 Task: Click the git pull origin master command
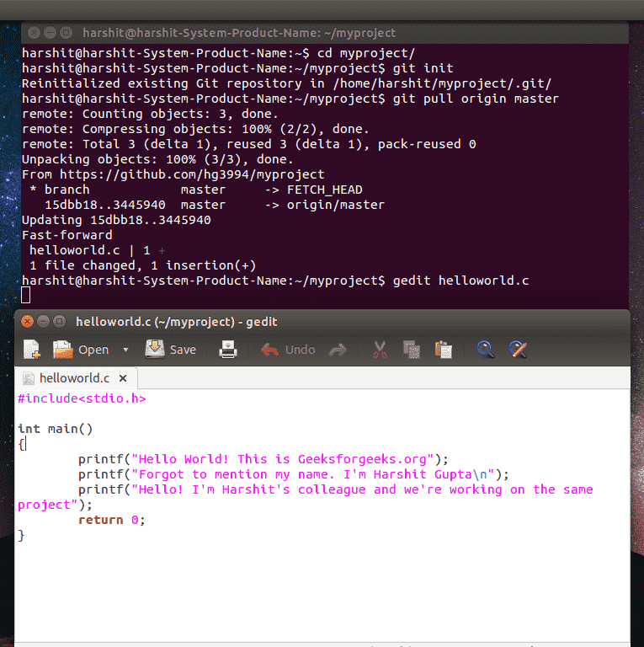476,99
